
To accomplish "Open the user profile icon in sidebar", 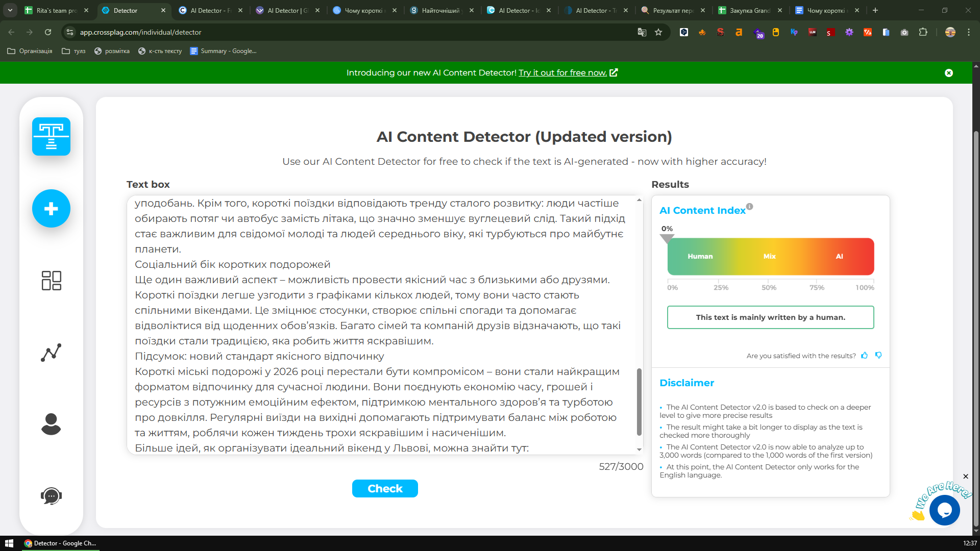I will (51, 424).
